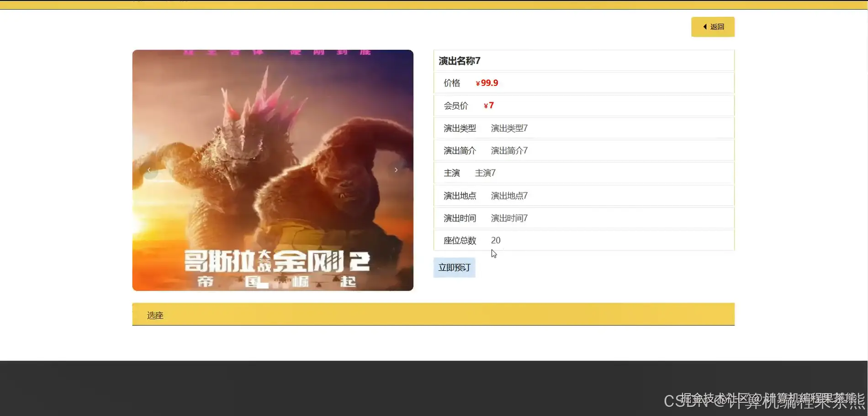Click the red price ¥99.9
Screen dimensions: 868x416
pos(487,83)
